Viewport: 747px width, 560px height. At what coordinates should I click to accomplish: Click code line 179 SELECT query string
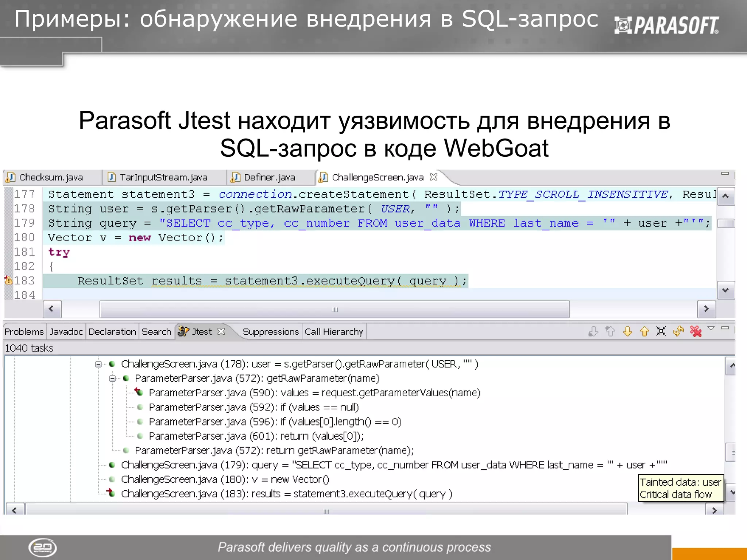379,223
